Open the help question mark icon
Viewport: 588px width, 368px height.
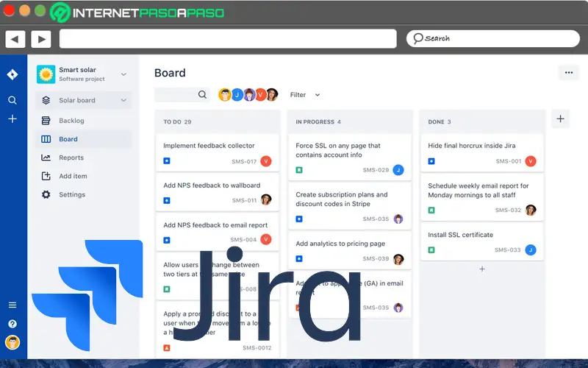[x=12, y=324]
